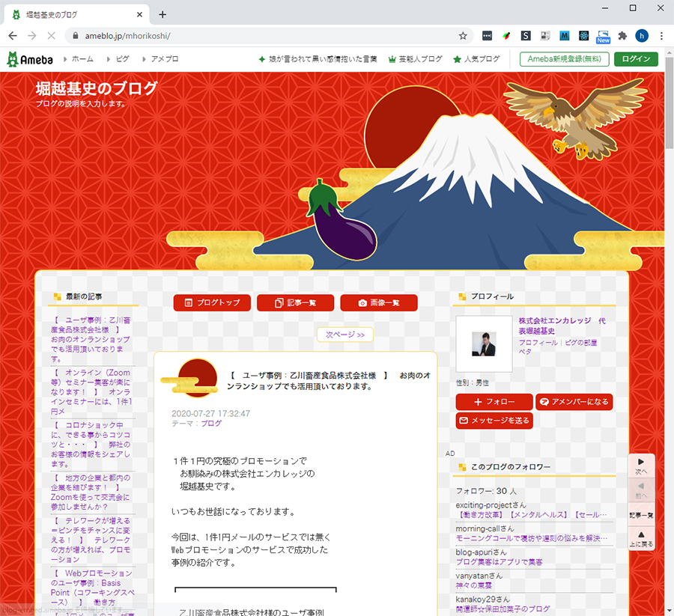Open 開運師☆保田加葉子のブログ link
Screen dimensions: 674x616
point(503,609)
